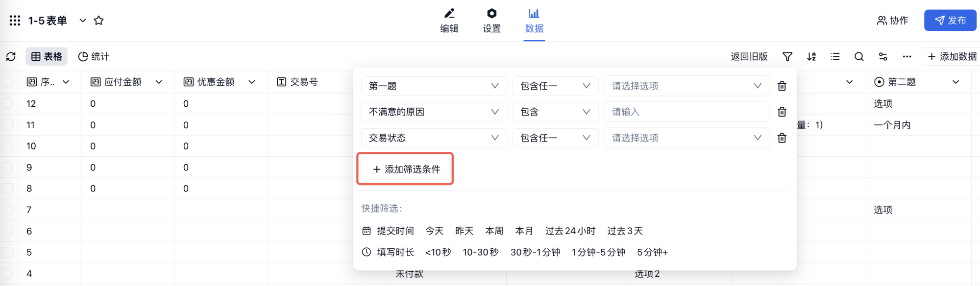
Task: Select the 统计 statistics view tab
Action: [94, 57]
